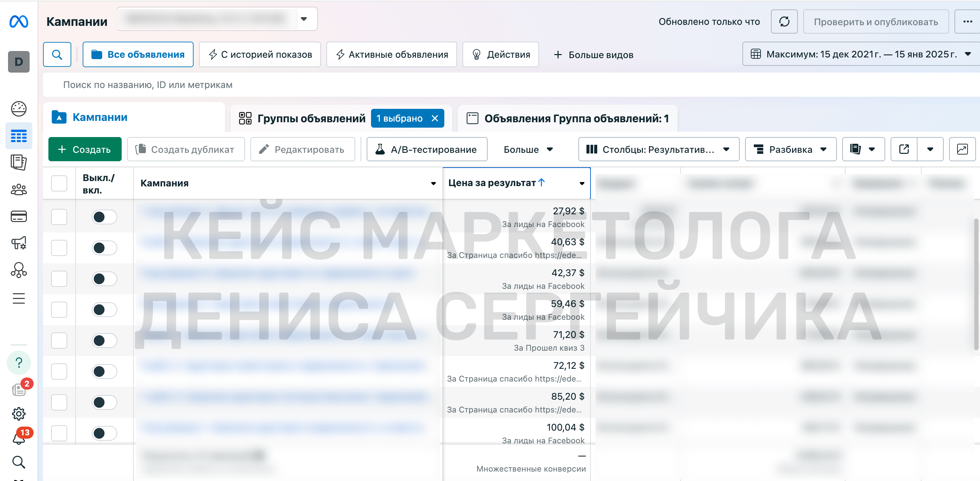Viewport: 980px width, 481px height.
Task: Tick the checkbox for the 59,46 $ row
Action: [59, 309]
